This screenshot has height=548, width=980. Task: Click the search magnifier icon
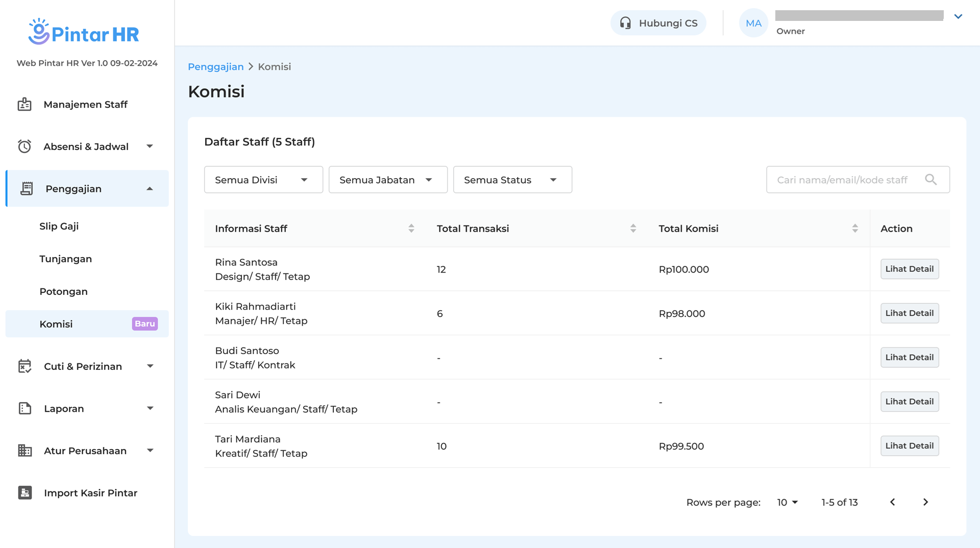coord(930,180)
